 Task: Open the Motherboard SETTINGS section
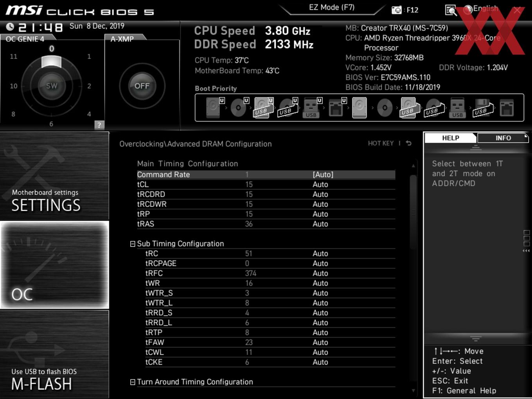click(x=54, y=176)
